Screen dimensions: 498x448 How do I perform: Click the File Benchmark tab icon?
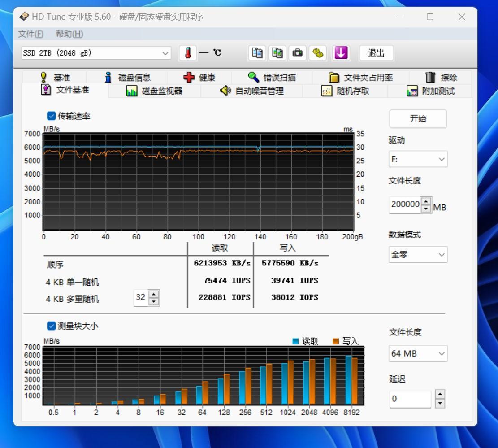click(x=46, y=90)
